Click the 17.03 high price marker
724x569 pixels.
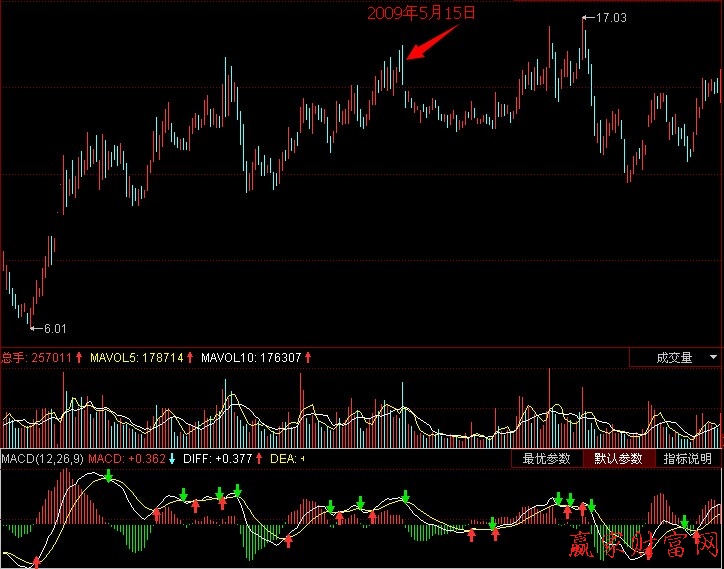point(610,18)
